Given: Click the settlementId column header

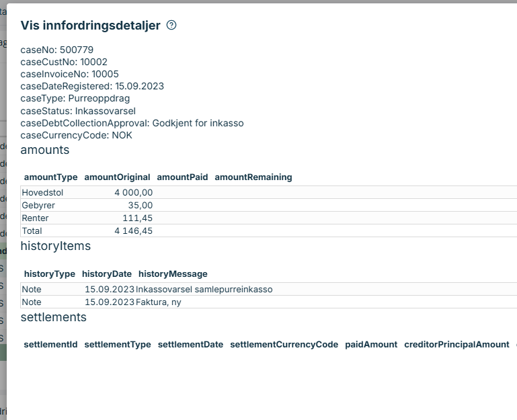Looking at the screenshot, I should point(51,345).
